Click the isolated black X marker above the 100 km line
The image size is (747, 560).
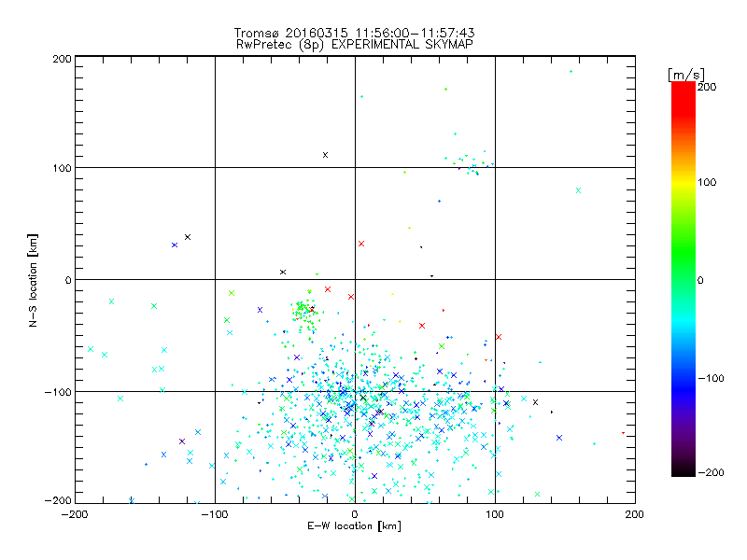325,155
